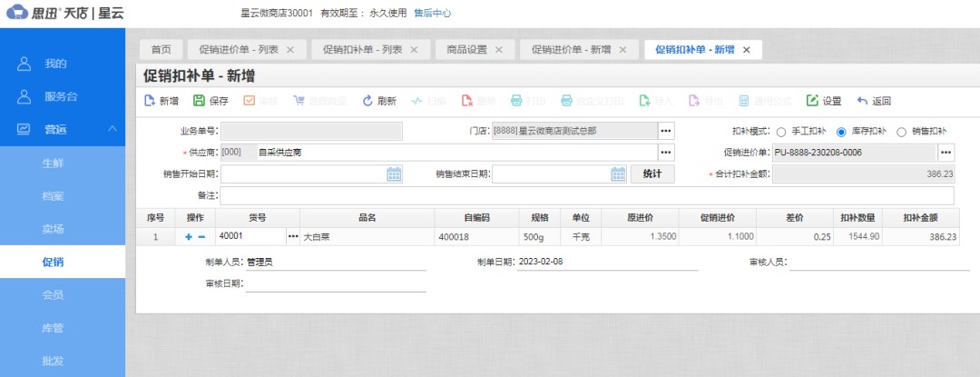Click the 扣补数量 cell 1544.90
The height and width of the screenshot is (377, 980).
click(x=858, y=237)
